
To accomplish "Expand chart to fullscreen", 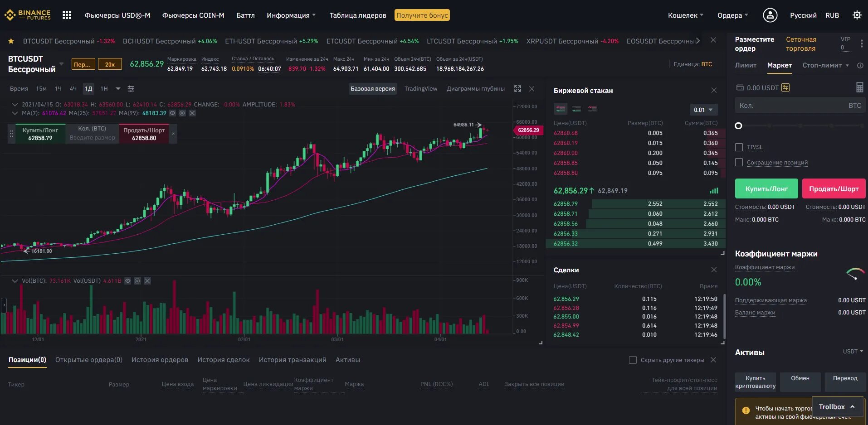I will point(517,89).
